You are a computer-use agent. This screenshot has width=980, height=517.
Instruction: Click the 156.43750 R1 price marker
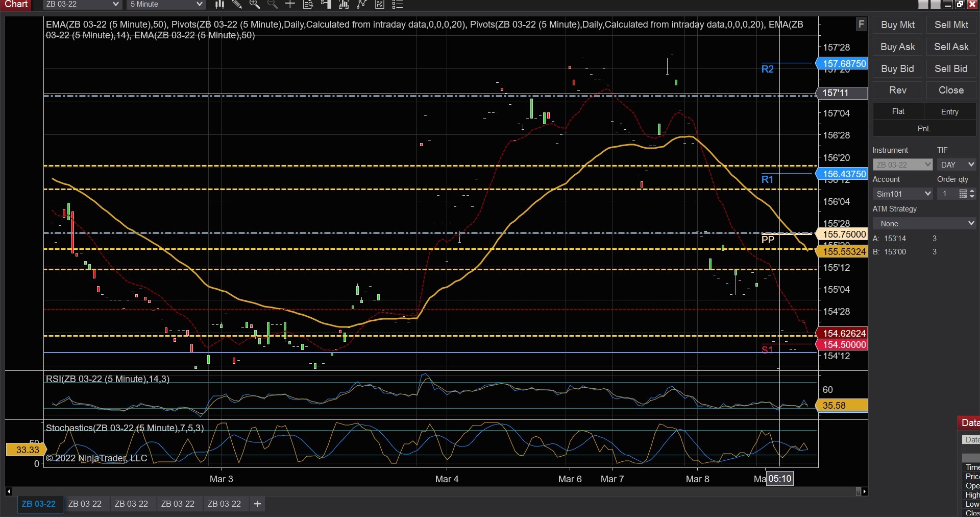842,174
